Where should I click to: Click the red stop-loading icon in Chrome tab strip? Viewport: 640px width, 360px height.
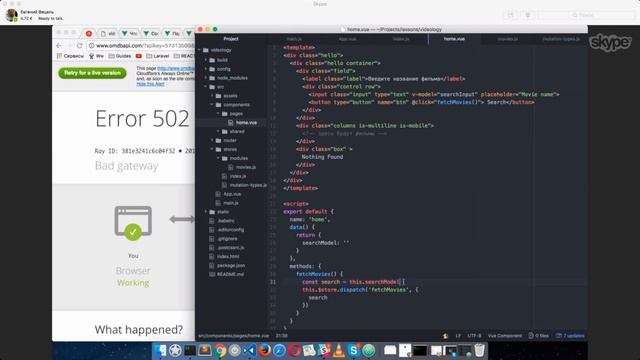[89, 33]
